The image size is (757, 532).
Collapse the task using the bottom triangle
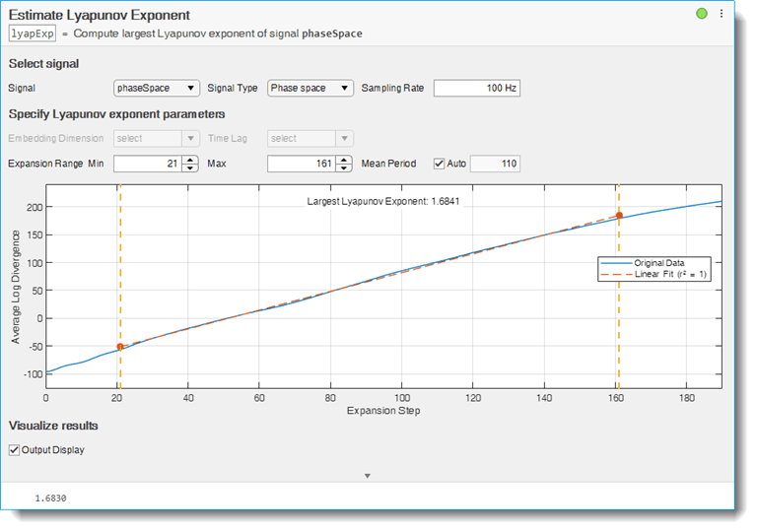tap(367, 475)
